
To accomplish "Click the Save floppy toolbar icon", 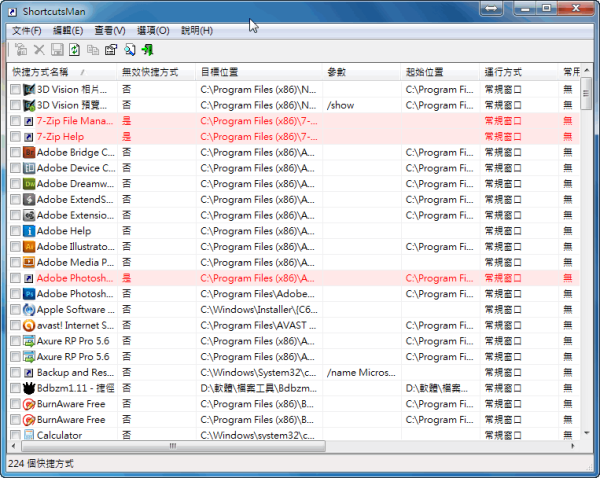I will (x=57, y=50).
